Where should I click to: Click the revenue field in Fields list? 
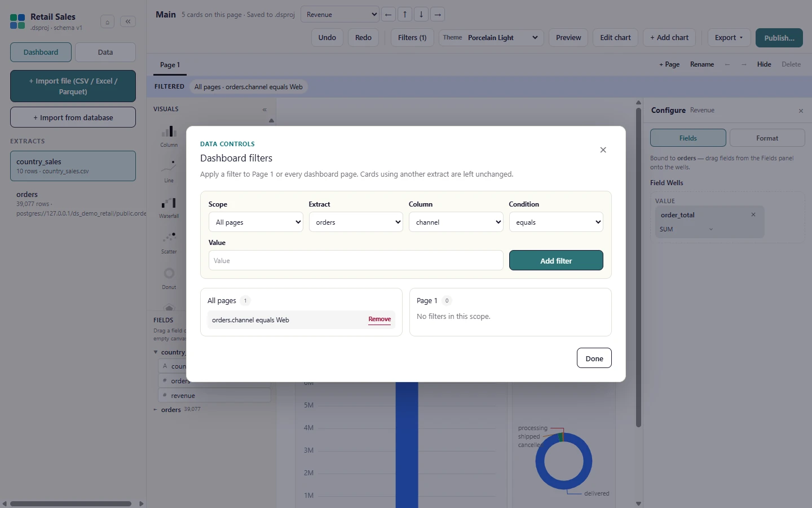click(x=214, y=396)
